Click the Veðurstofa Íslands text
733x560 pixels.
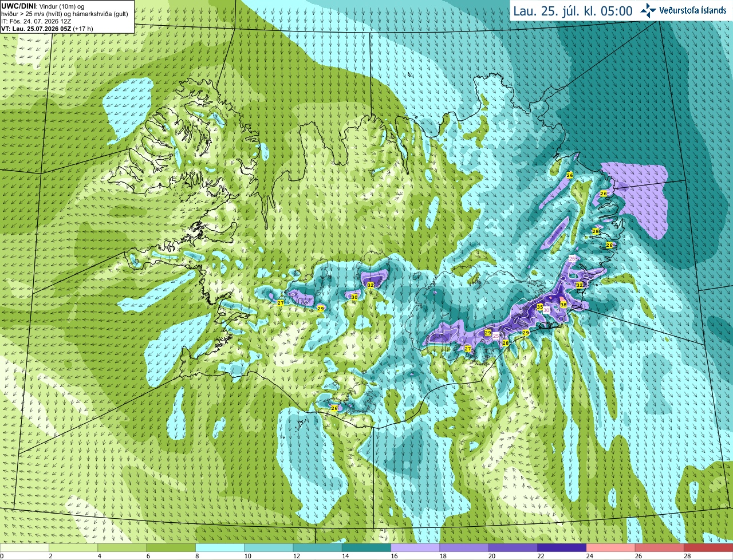click(693, 10)
